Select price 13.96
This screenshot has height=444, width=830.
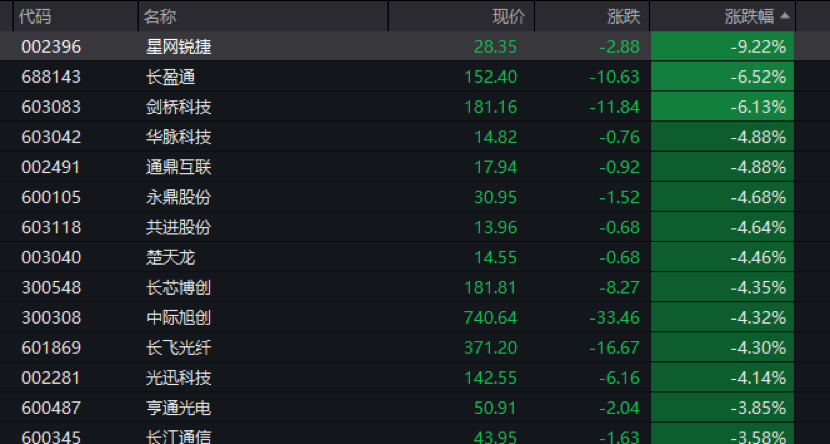495,228
